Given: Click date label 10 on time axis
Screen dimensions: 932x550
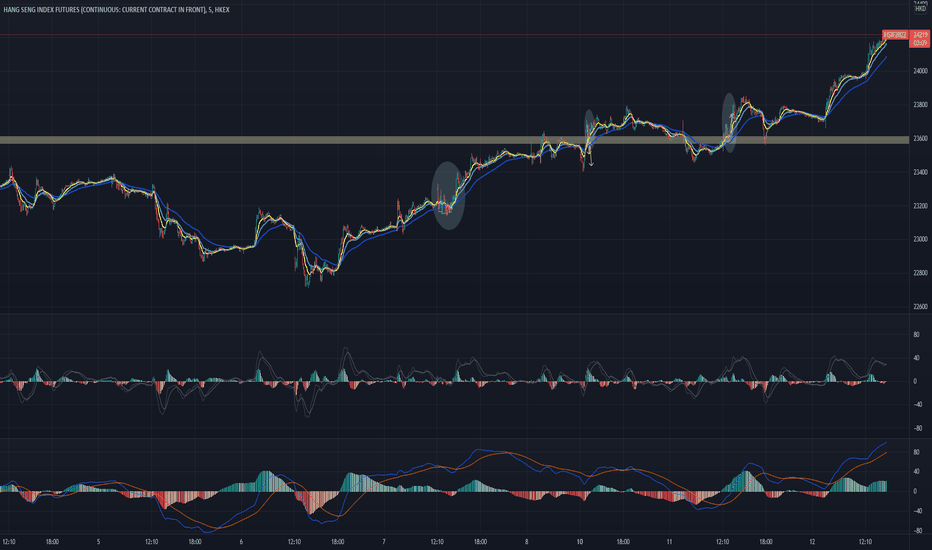Looking at the screenshot, I should pyautogui.click(x=580, y=542).
